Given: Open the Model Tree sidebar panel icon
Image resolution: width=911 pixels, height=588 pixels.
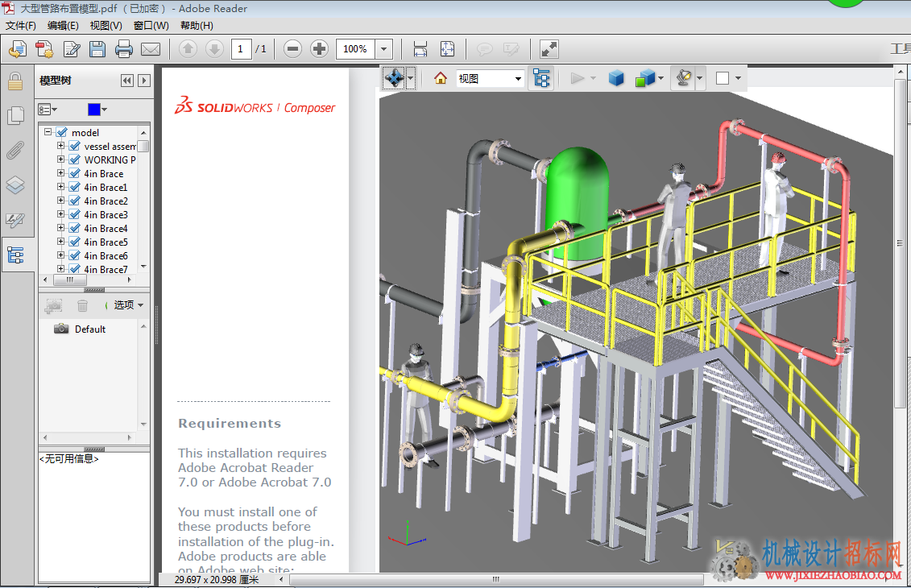Looking at the screenshot, I should (15, 255).
